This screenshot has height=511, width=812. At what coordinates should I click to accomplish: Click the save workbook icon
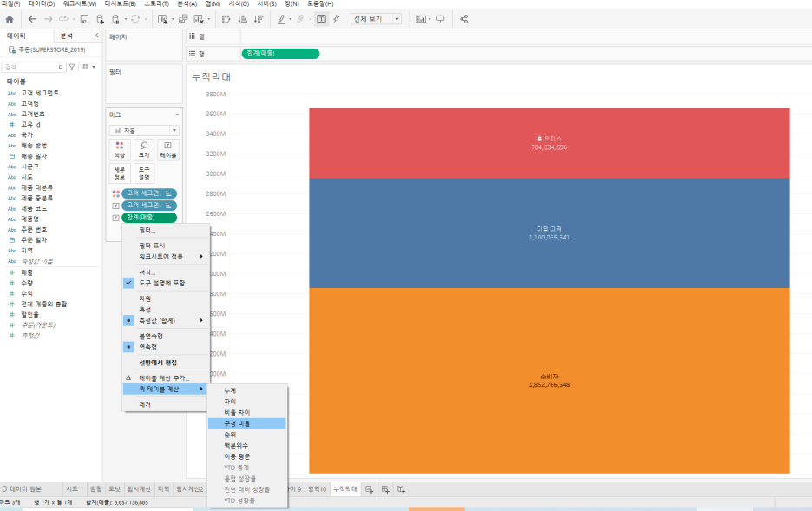(84, 19)
